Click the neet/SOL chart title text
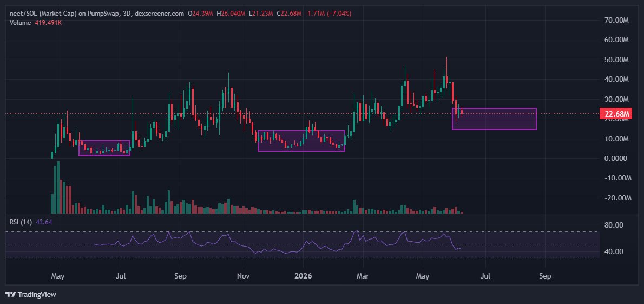The height and width of the screenshot is (304, 644). (x=97, y=14)
